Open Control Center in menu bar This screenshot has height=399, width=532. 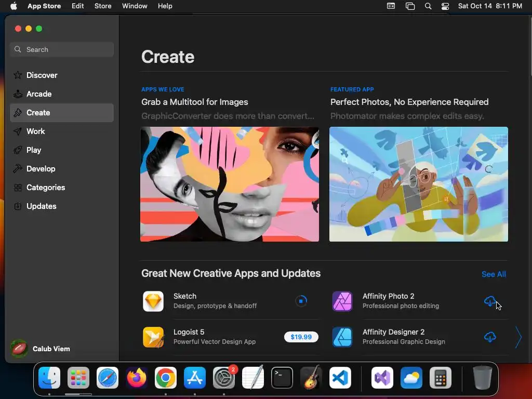click(445, 6)
